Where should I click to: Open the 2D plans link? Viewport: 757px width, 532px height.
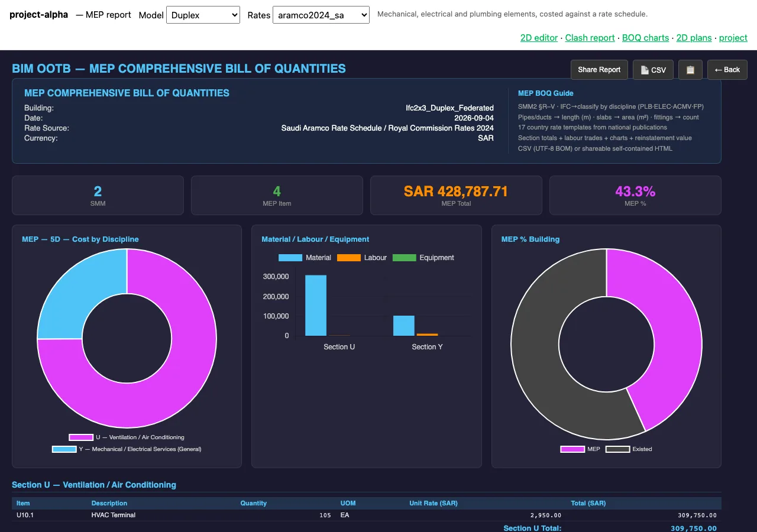click(694, 38)
